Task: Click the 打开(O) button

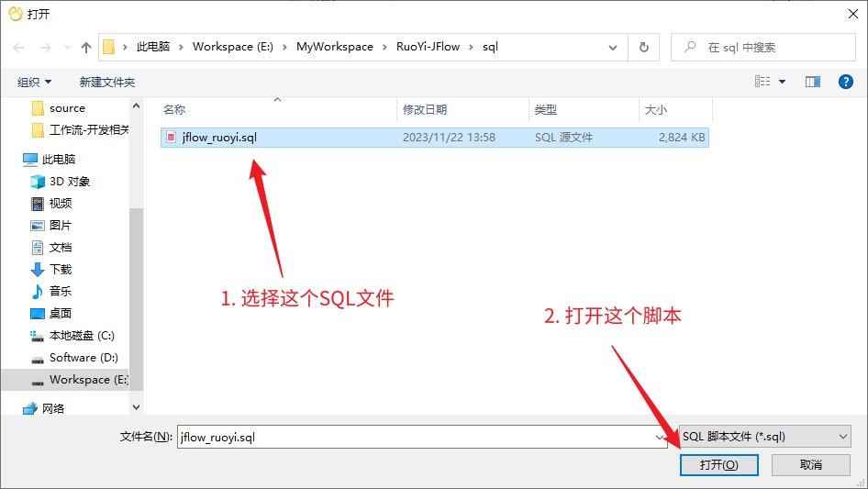Action: point(718,465)
